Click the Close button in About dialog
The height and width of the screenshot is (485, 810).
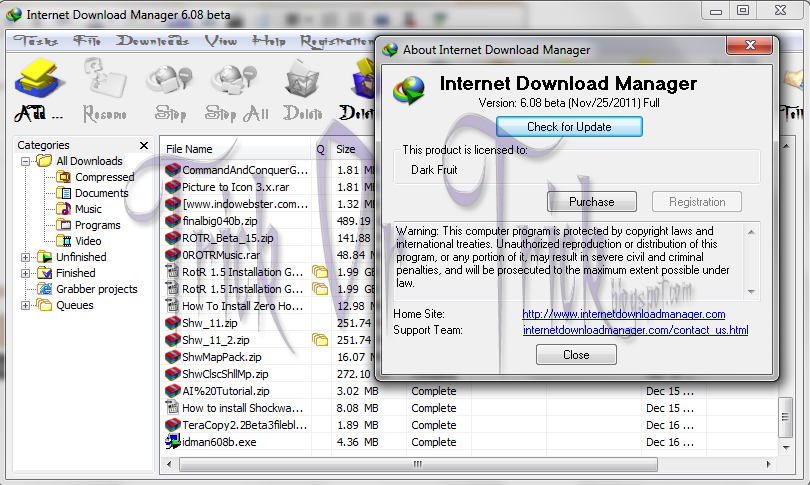pos(576,355)
